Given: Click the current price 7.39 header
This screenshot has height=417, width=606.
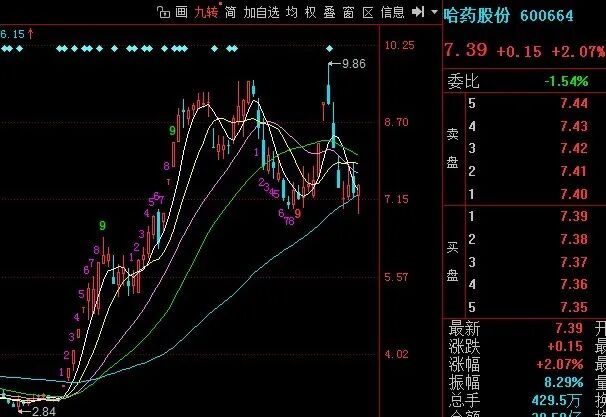Looking at the screenshot, I should 465,50.
